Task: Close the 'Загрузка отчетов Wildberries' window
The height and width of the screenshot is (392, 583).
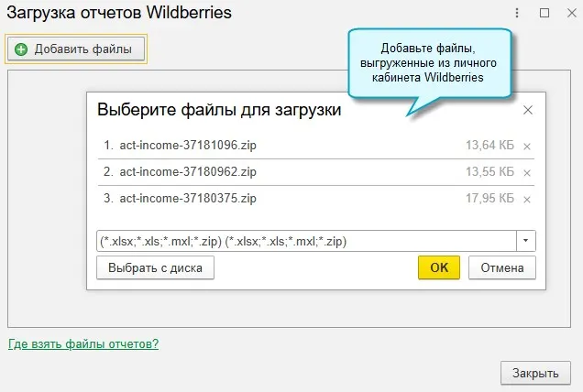Action: pos(572,13)
